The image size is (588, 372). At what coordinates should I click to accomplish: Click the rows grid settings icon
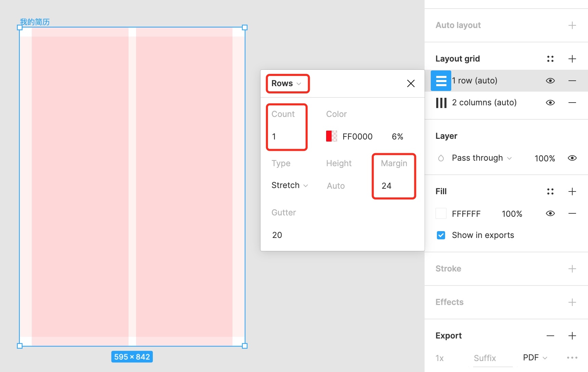point(441,81)
